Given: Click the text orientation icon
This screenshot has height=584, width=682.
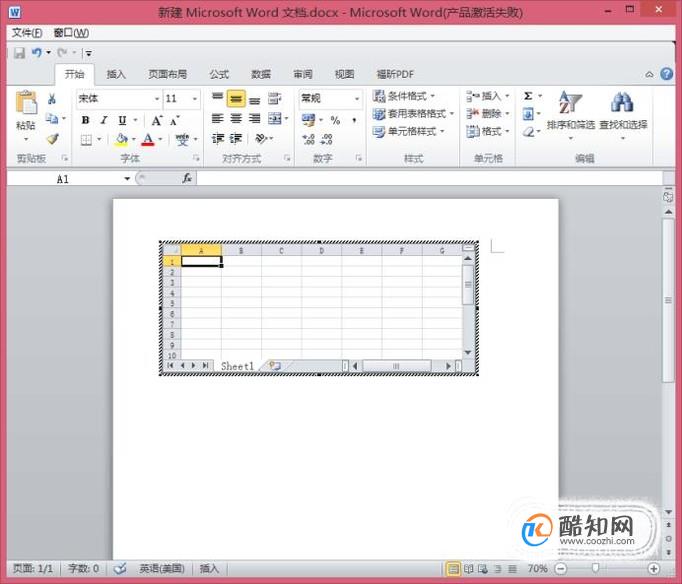Looking at the screenshot, I should [x=261, y=139].
